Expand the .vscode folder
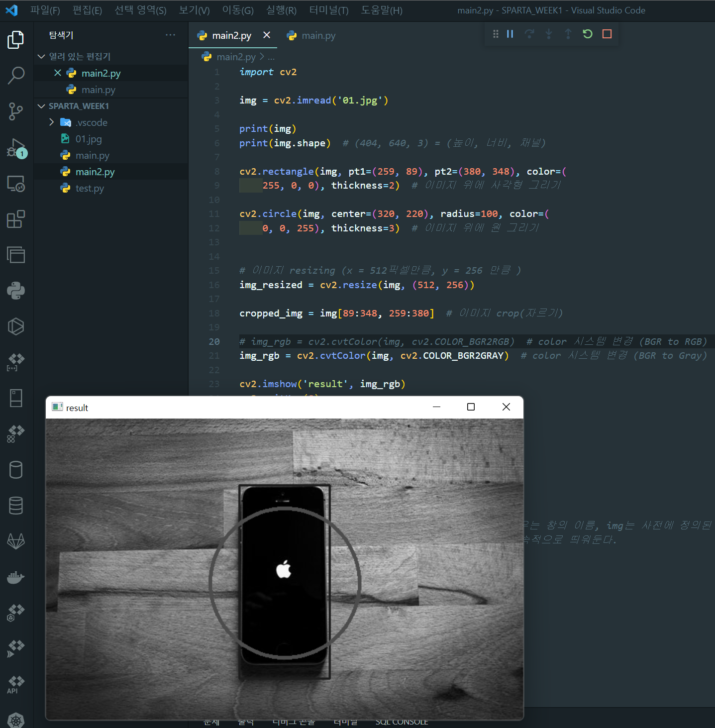This screenshot has width=715, height=728. click(51, 122)
